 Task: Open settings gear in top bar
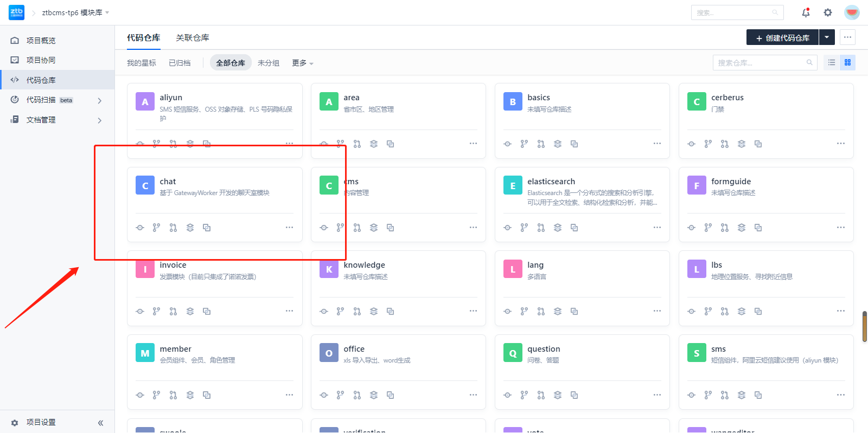828,12
